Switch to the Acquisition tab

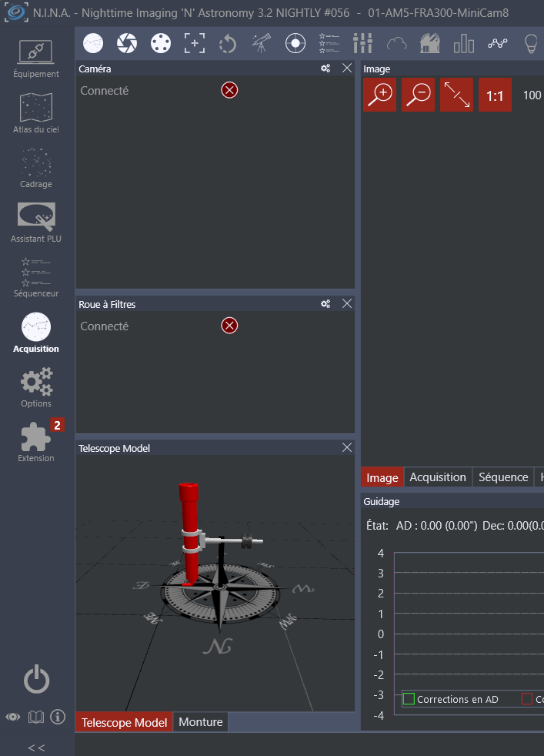(438, 477)
